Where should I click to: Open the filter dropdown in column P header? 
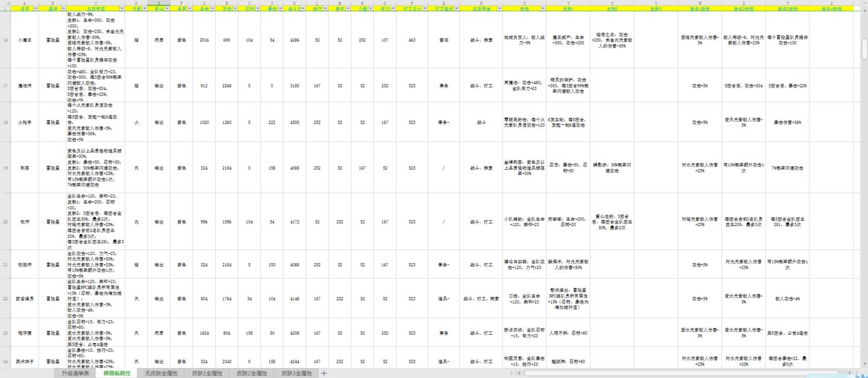(423, 9)
